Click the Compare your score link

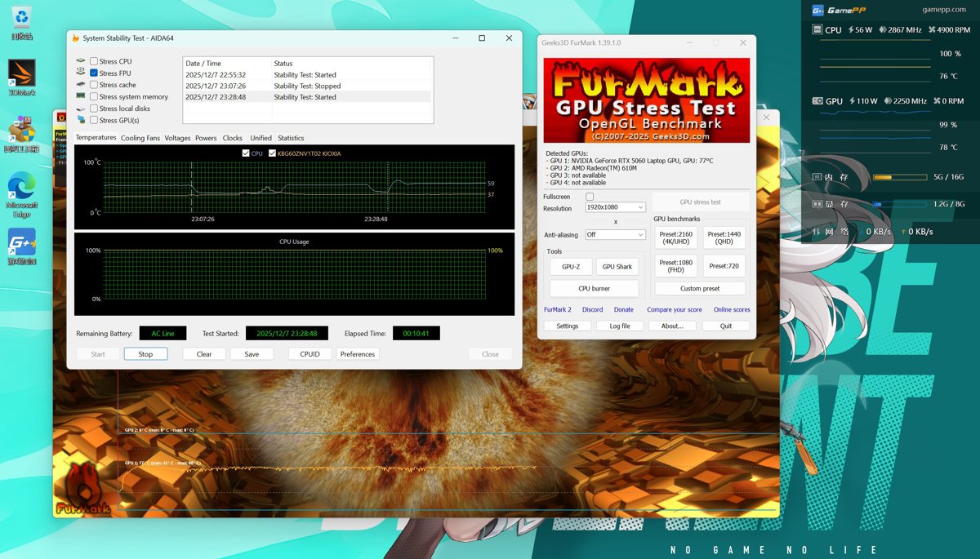pyautogui.click(x=674, y=310)
